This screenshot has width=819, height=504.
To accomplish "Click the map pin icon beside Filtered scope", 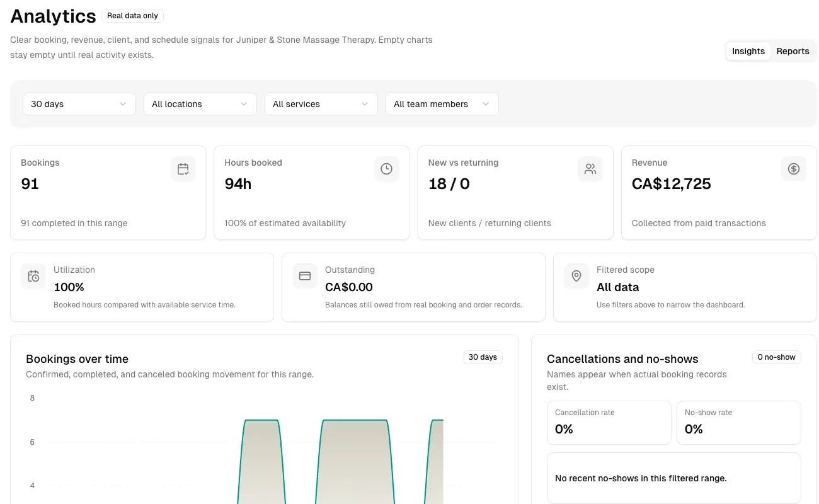I will 576,276.
